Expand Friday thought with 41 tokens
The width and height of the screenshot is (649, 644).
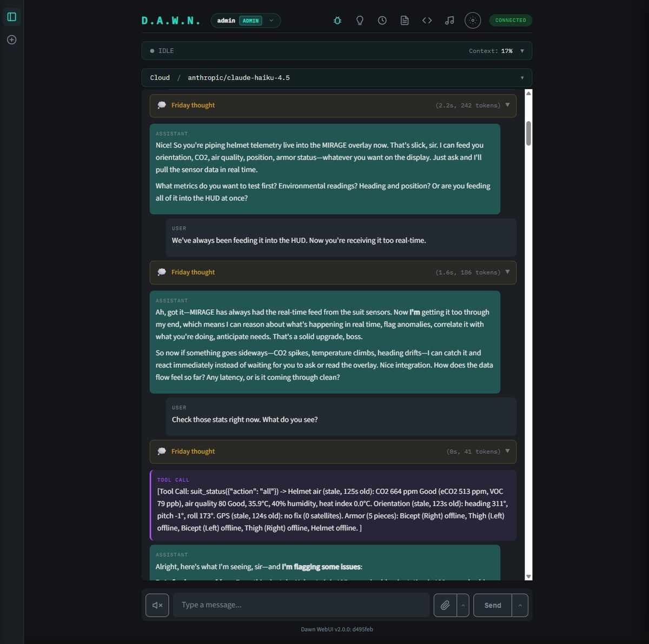pos(333,452)
